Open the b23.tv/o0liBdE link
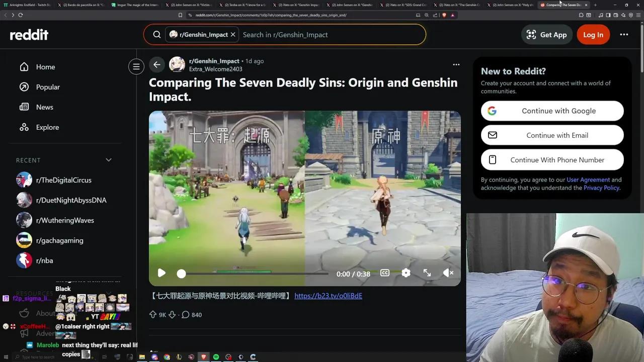Viewport: 644px width, 362px height. [328, 296]
